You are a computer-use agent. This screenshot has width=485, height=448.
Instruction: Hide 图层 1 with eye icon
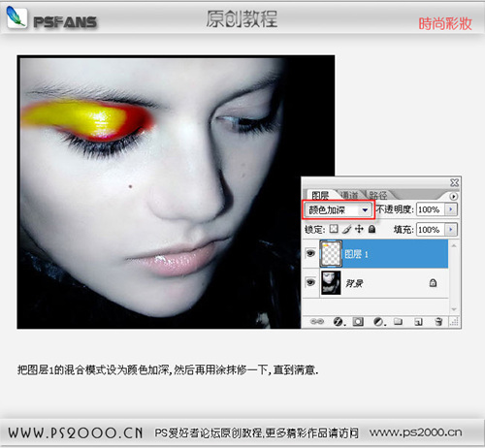point(310,253)
